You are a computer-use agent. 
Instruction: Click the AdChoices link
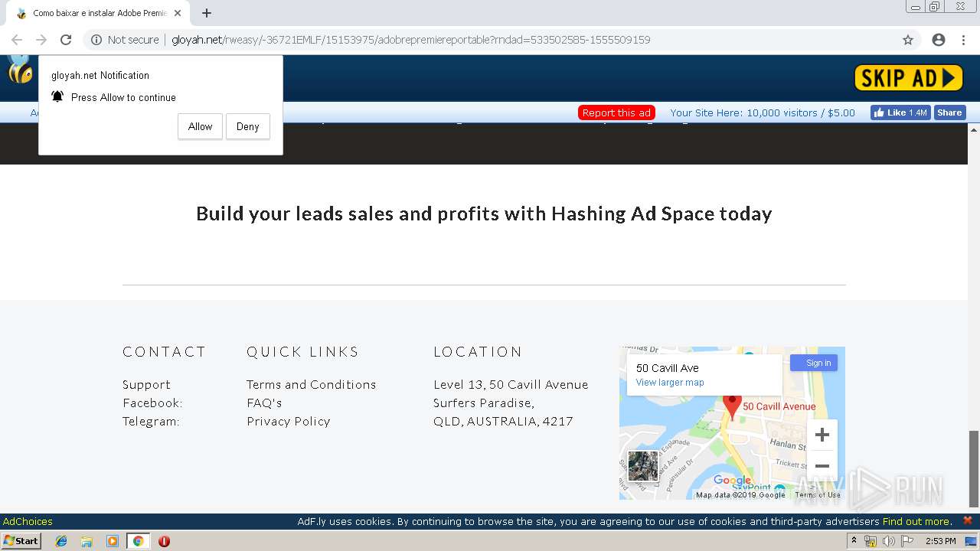[x=28, y=521]
